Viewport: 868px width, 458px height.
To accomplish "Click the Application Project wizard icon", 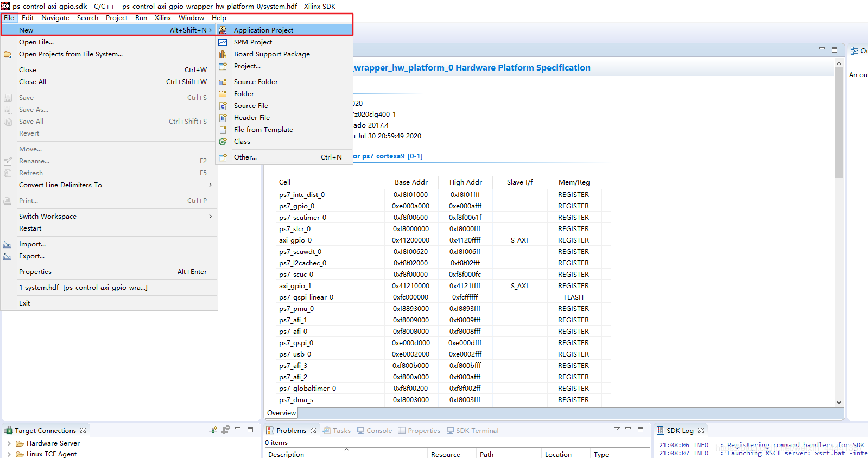I will [x=223, y=30].
